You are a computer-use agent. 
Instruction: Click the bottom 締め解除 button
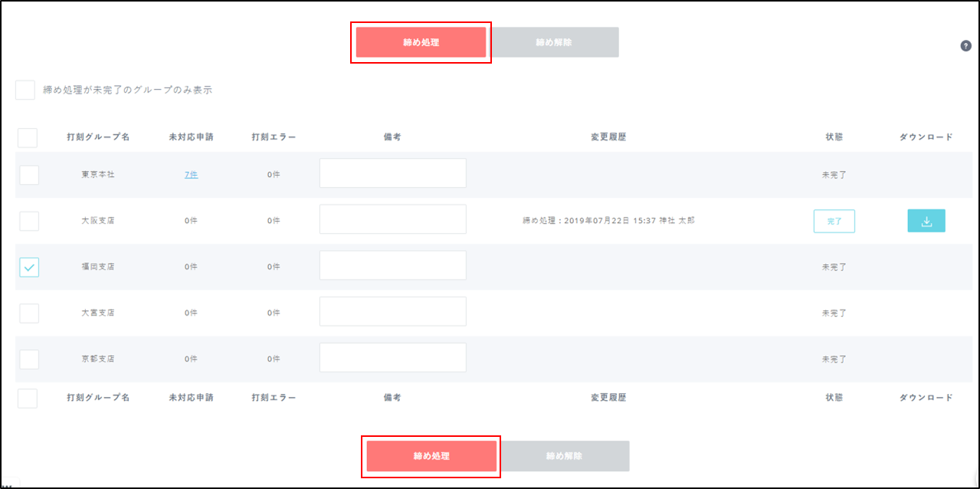pyautogui.click(x=565, y=456)
